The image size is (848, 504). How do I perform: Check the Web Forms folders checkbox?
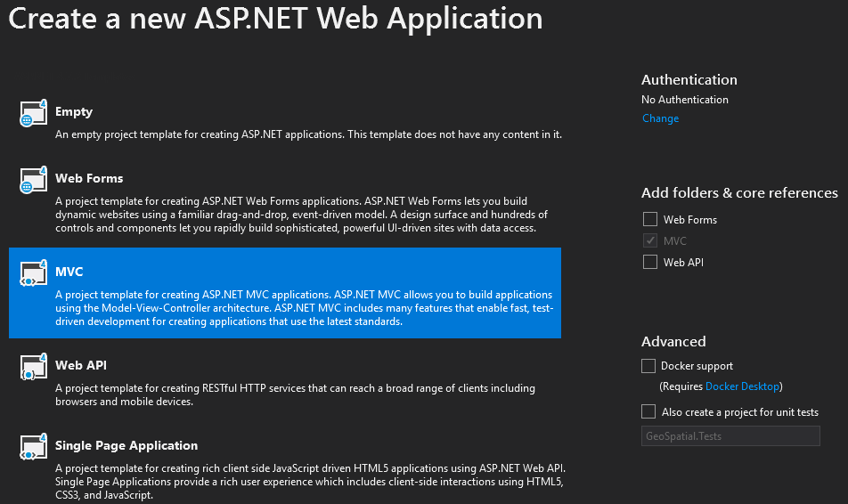tap(650, 219)
